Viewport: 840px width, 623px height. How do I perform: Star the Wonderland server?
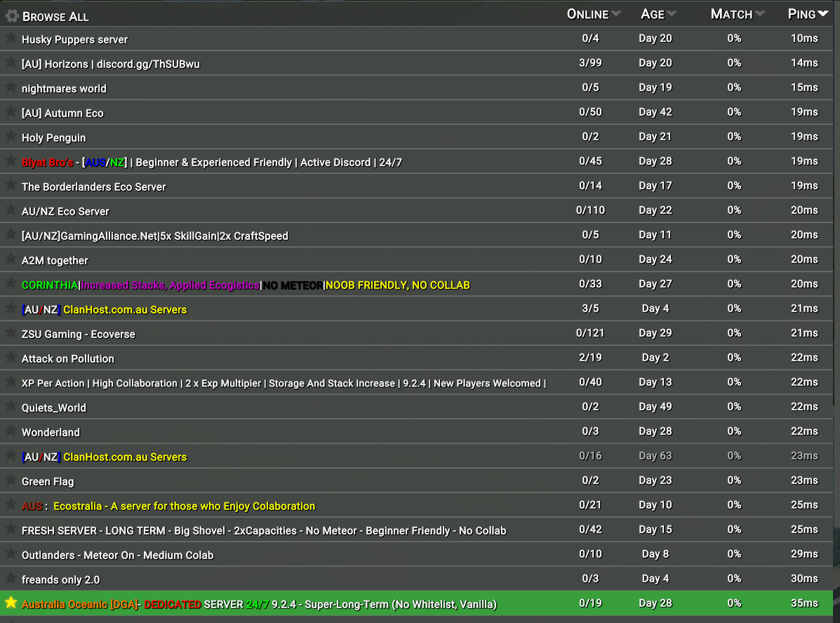[x=10, y=431]
